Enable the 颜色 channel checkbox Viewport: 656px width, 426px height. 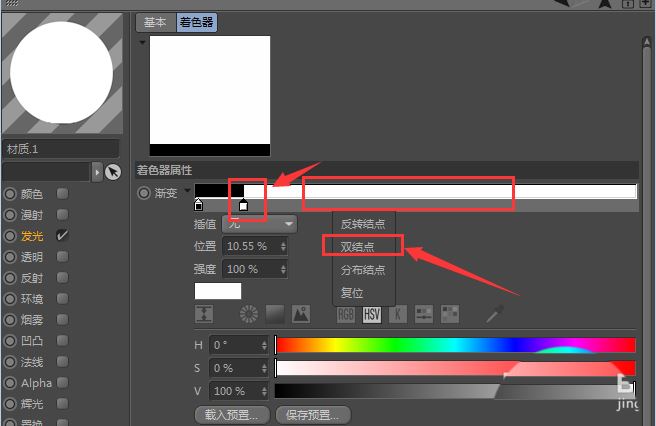pyautogui.click(x=62, y=194)
